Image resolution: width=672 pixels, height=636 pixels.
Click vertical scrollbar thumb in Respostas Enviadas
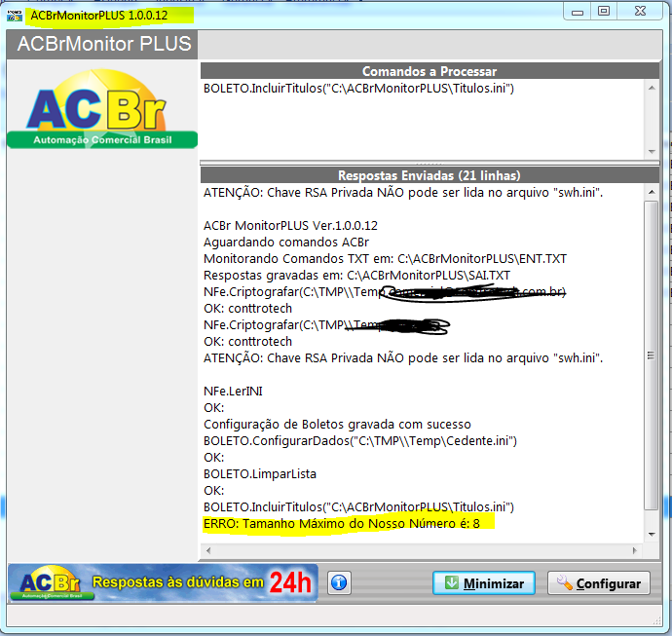pos(652,355)
